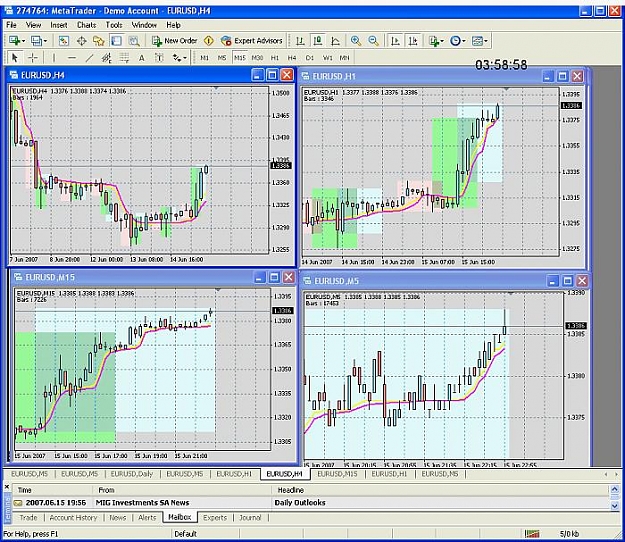
Task: Toggle Chart Shift button
Action: [x=413, y=41]
